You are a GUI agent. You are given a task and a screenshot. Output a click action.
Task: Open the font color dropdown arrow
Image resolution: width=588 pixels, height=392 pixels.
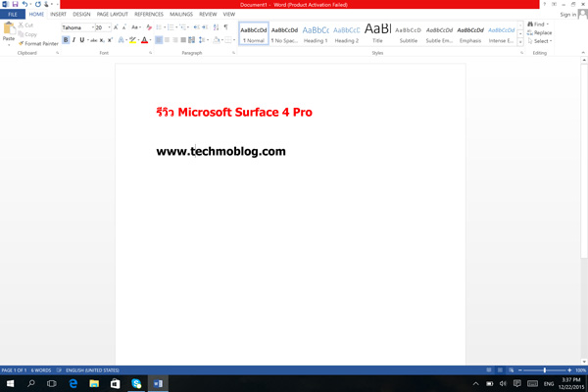[150, 40]
